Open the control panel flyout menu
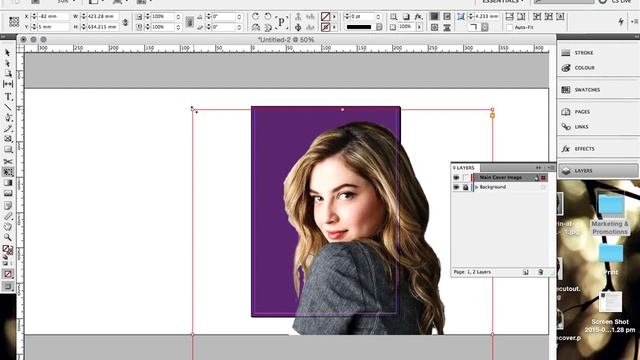Viewport: 640px width, 360px height. coord(634,21)
